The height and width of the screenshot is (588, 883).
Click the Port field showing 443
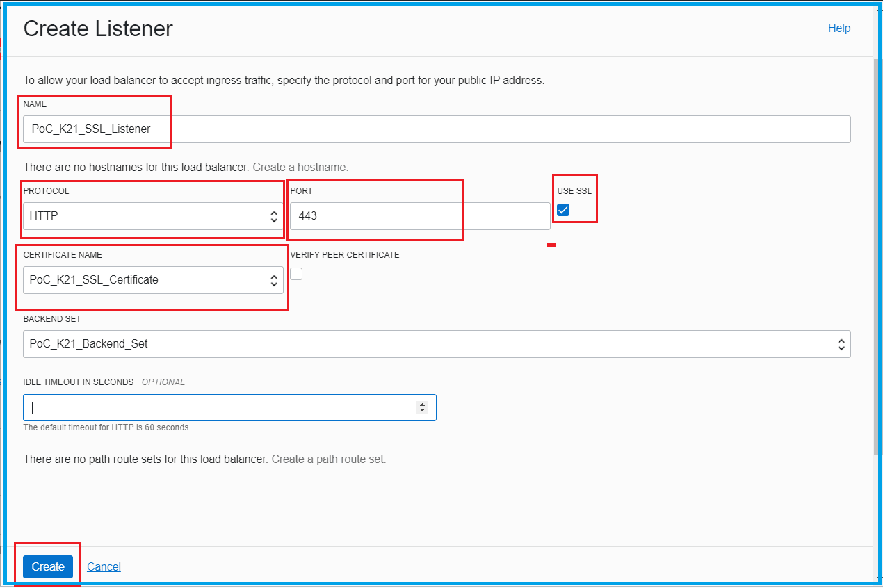click(419, 216)
